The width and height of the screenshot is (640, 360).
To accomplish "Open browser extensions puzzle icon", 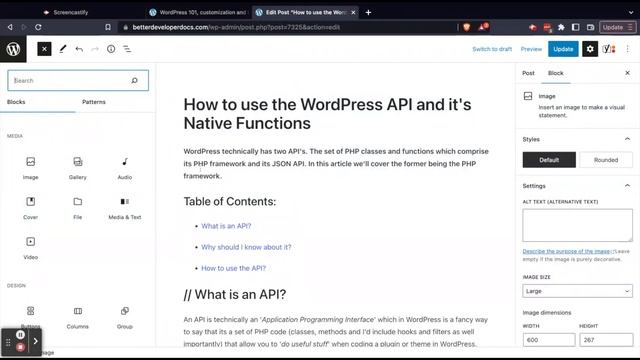I will (x=561, y=27).
